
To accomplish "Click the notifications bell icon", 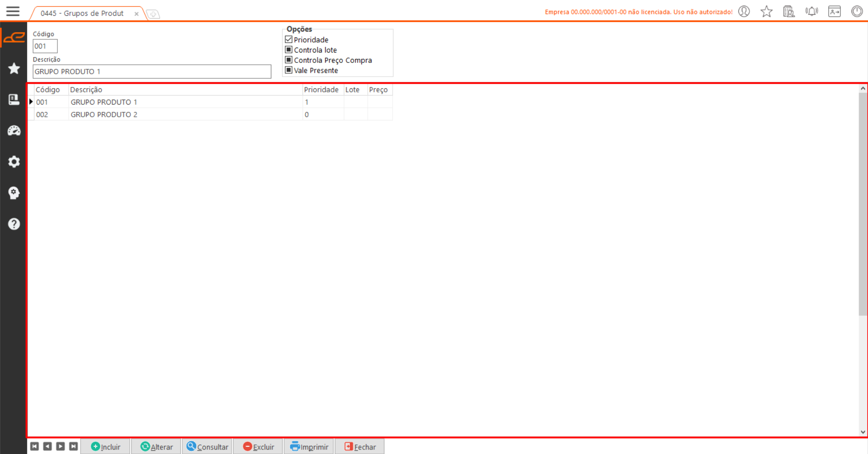I will pos(811,11).
